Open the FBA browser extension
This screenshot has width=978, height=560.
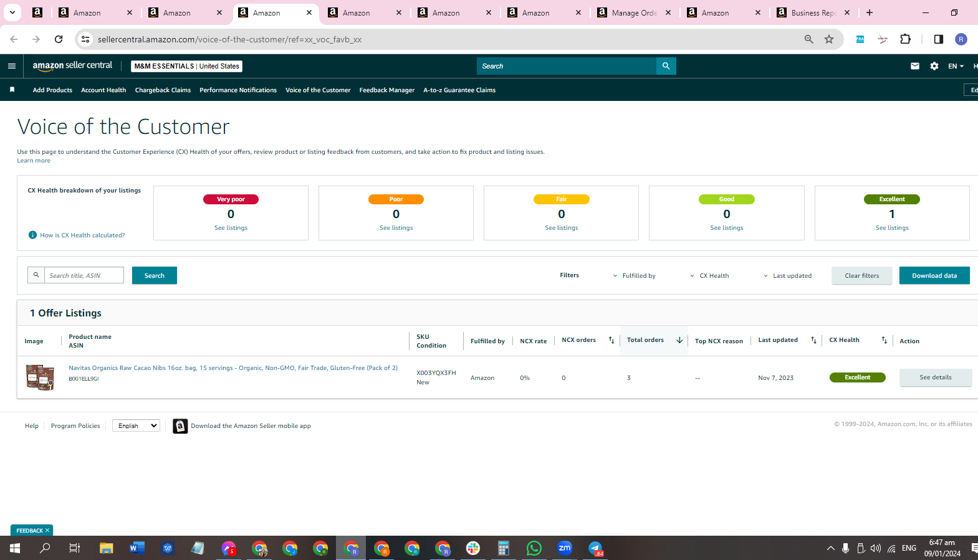click(860, 39)
